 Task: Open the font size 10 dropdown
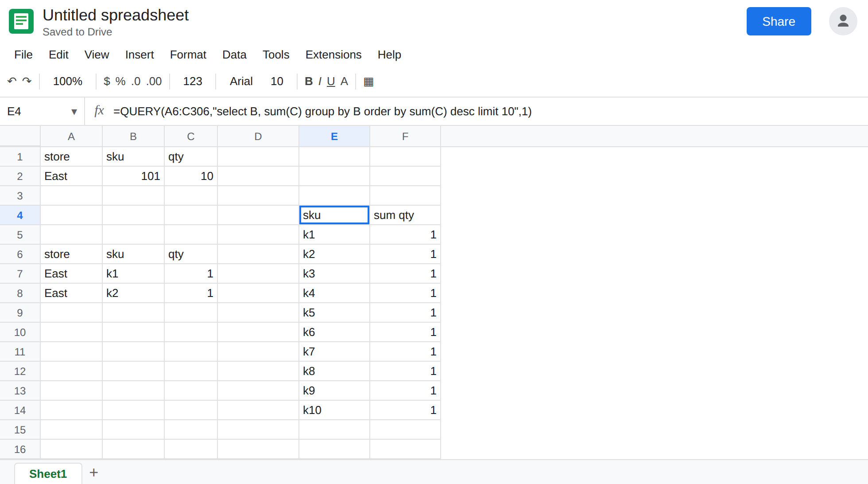277,82
